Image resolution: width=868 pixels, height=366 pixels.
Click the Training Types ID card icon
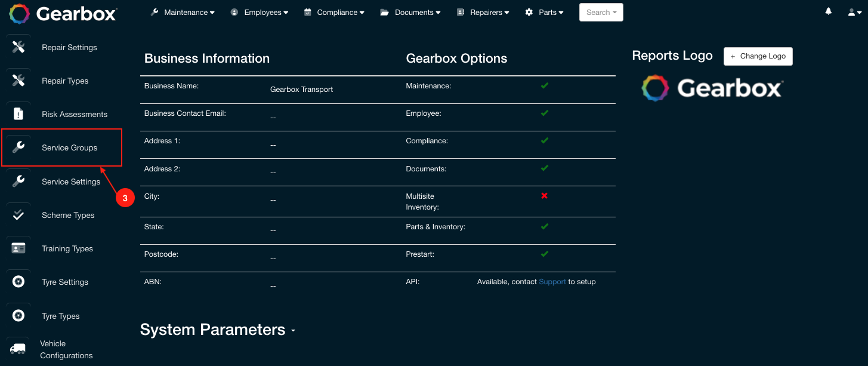point(18,248)
